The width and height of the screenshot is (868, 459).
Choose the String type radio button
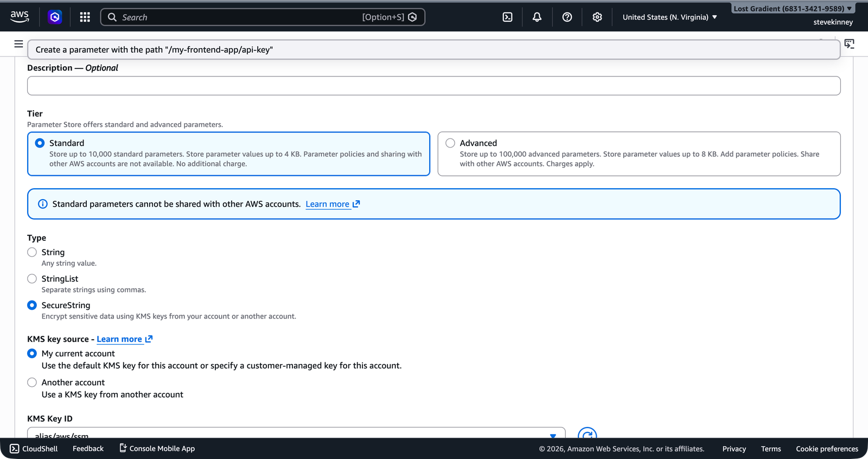click(32, 252)
